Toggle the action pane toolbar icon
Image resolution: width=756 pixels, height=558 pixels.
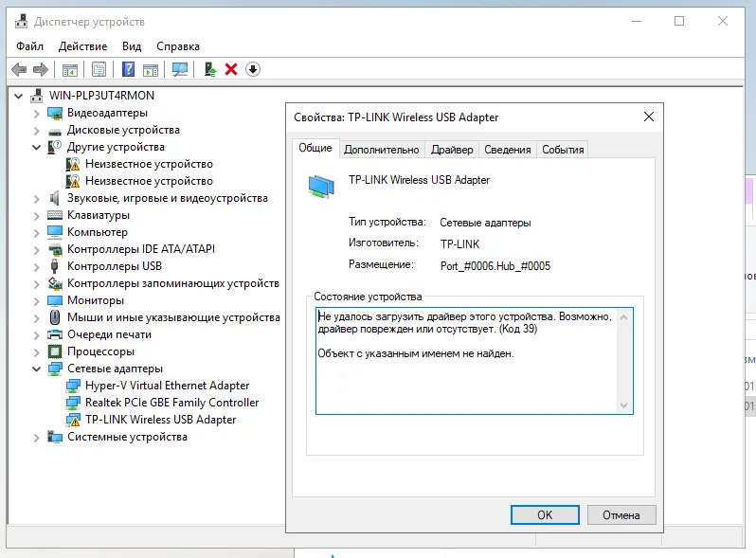point(151,69)
